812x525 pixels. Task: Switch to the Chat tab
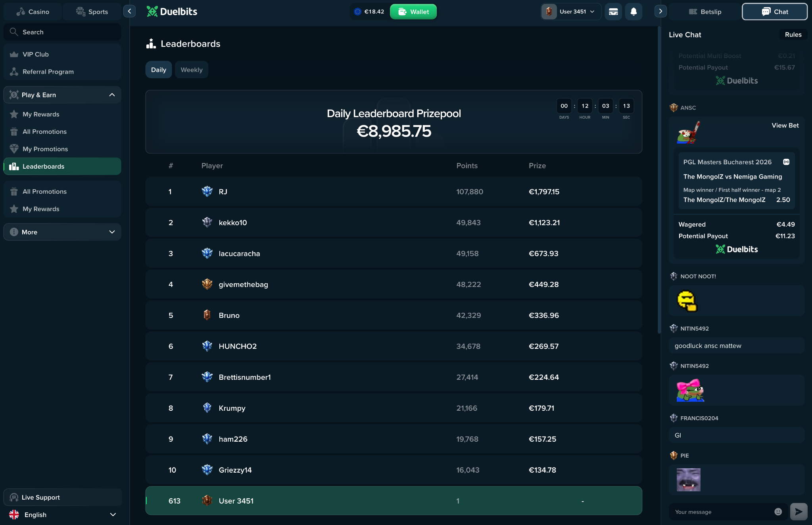(x=775, y=12)
